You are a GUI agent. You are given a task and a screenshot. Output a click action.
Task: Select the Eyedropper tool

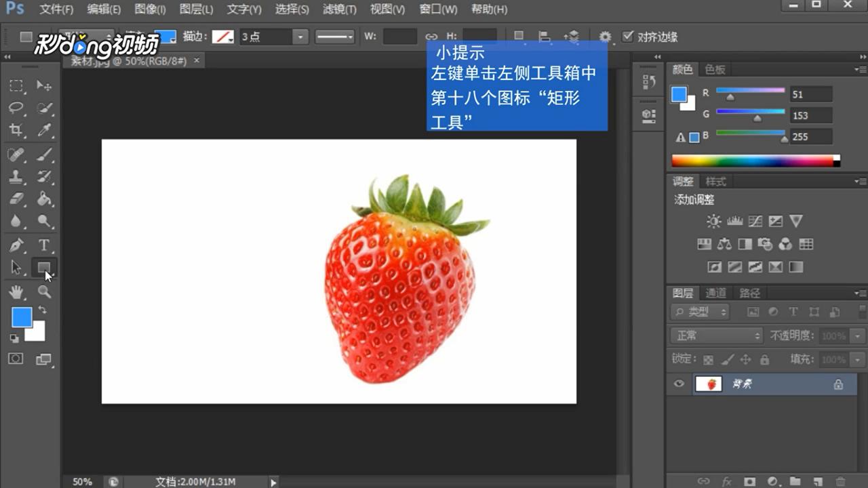coord(44,130)
